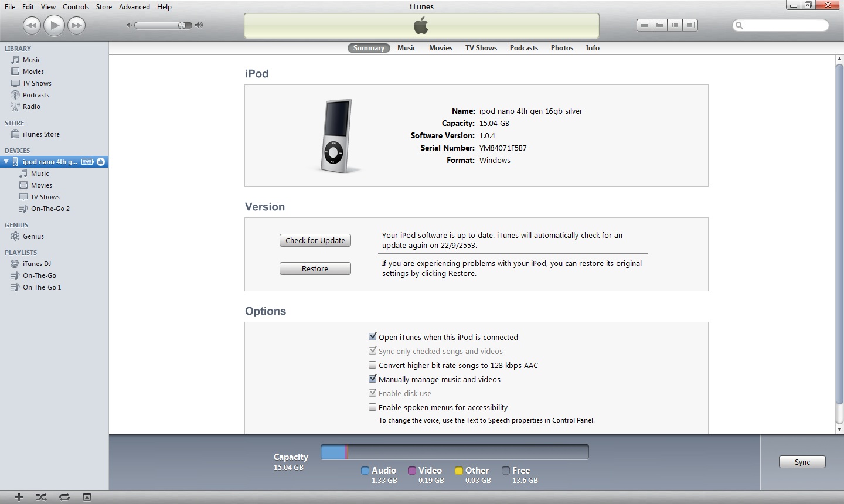The height and width of the screenshot is (504, 844).
Task: Toggle the repeat icon
Action: [64, 497]
